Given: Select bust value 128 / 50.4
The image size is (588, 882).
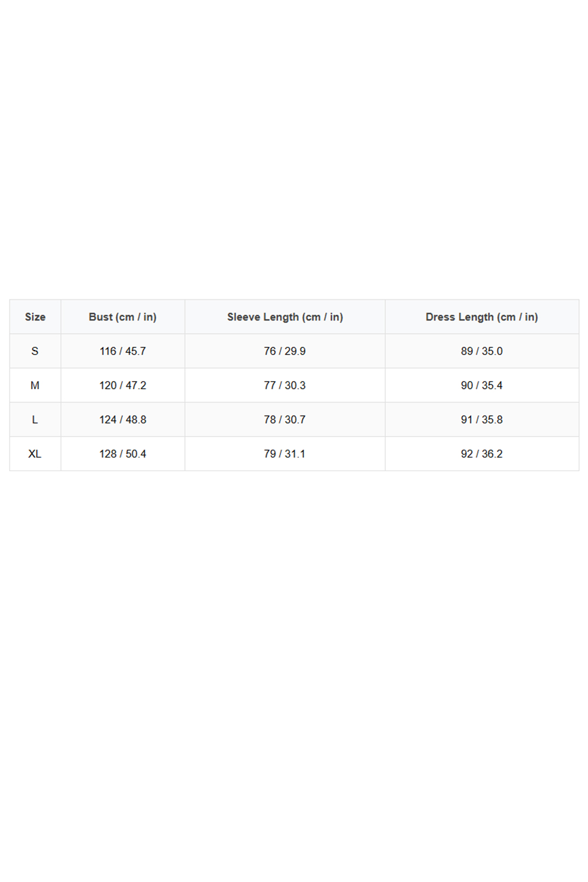Looking at the screenshot, I should pos(123,454).
